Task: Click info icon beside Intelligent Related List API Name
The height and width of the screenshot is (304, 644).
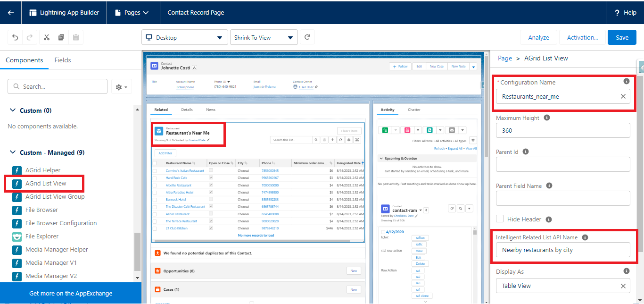Action: tap(585, 237)
